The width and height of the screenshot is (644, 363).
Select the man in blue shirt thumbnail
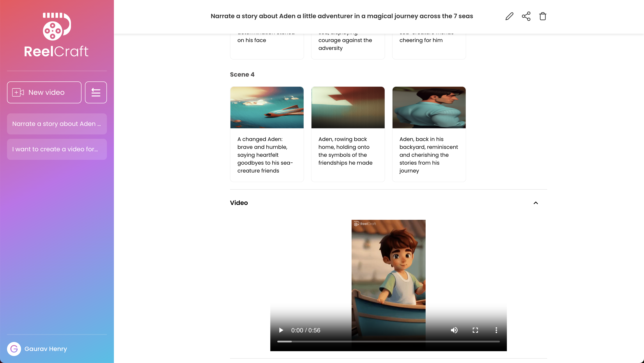[x=429, y=107]
